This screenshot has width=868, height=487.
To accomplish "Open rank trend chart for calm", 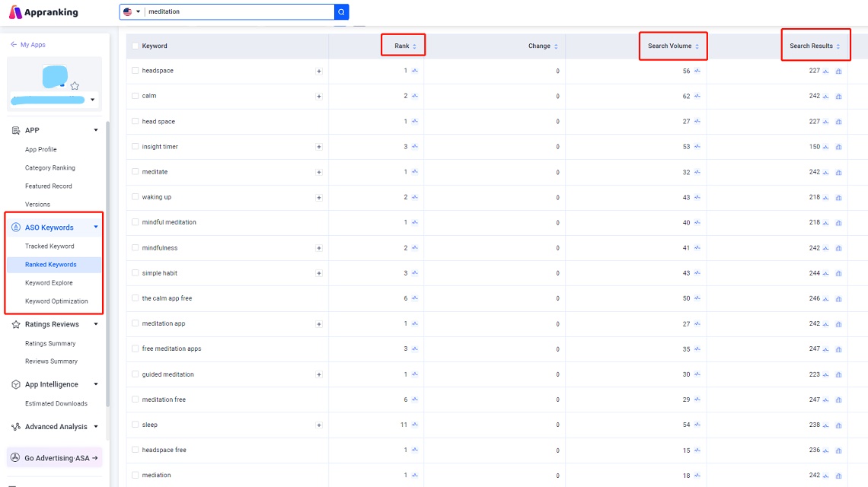I will click(x=415, y=96).
